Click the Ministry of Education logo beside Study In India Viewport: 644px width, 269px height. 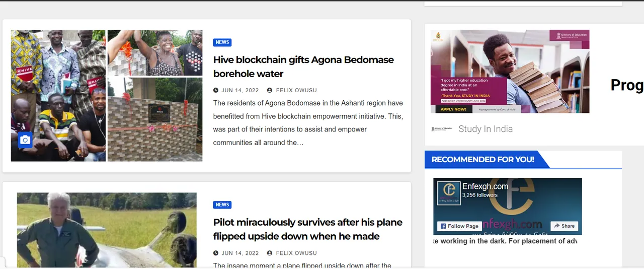click(x=442, y=129)
